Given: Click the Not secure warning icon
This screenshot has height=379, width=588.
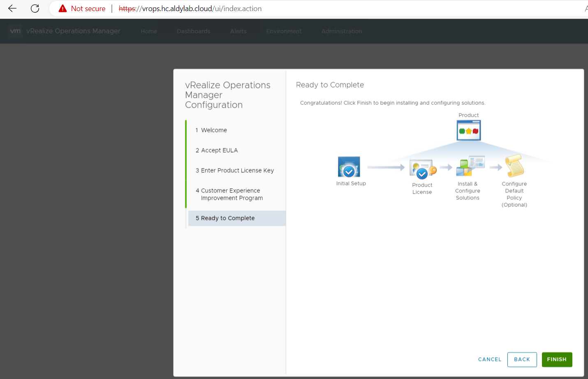Looking at the screenshot, I should 63,9.
